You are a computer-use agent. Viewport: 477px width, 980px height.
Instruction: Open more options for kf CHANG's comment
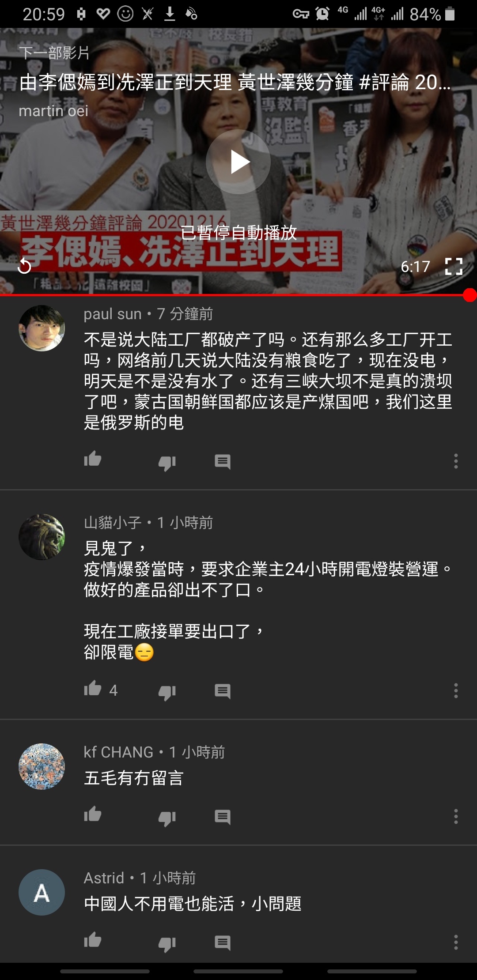click(456, 817)
